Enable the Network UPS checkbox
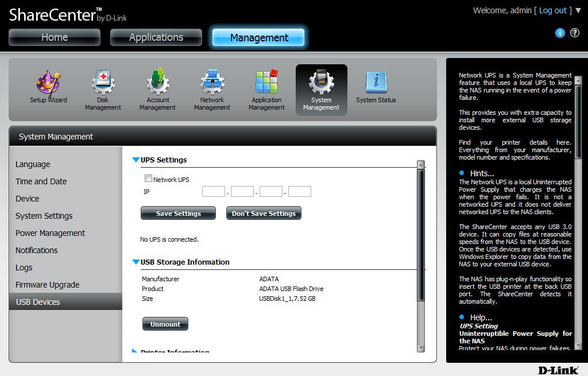Image resolution: width=588 pixels, height=376 pixels. [x=149, y=179]
